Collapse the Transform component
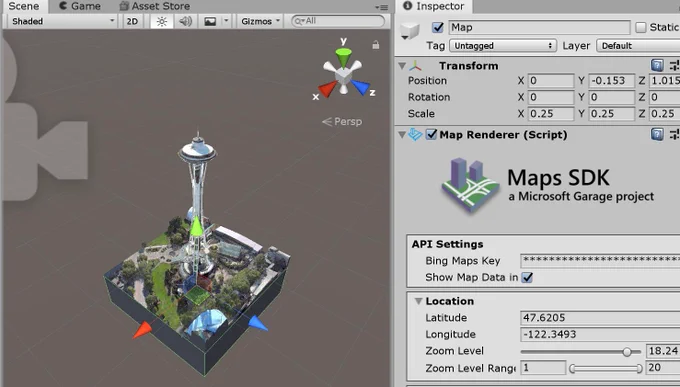Viewport: 680px width, 387px height. tap(402, 66)
